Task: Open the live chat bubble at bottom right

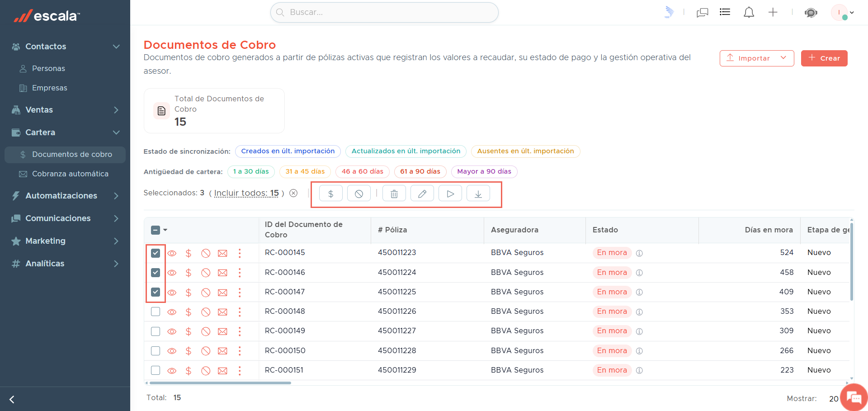Action: click(854, 397)
